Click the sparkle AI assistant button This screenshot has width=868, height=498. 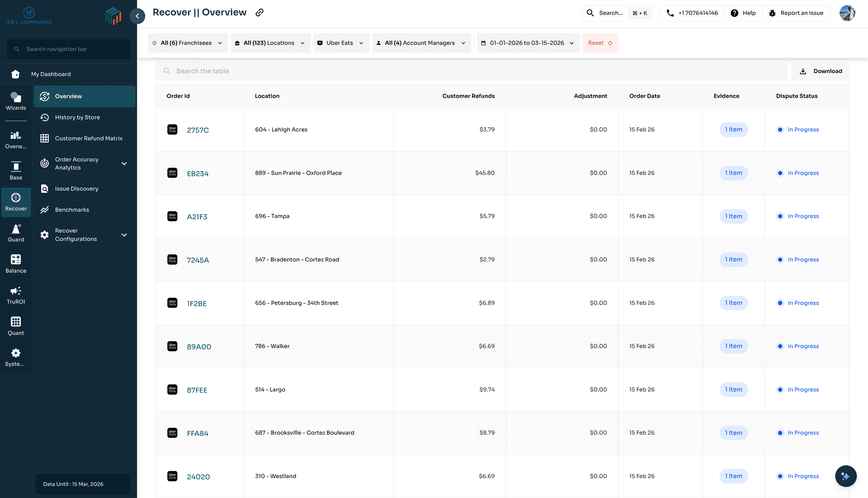(x=845, y=476)
